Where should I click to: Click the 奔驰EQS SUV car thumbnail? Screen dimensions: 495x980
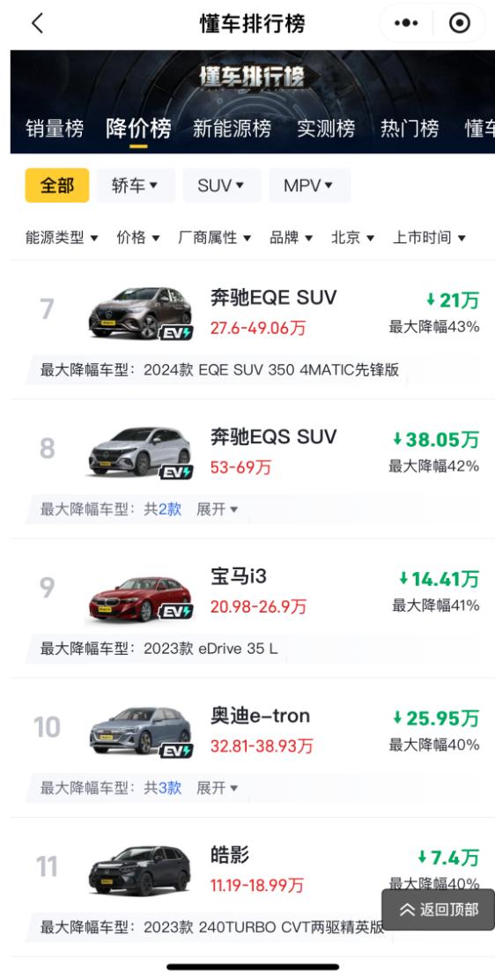point(141,450)
